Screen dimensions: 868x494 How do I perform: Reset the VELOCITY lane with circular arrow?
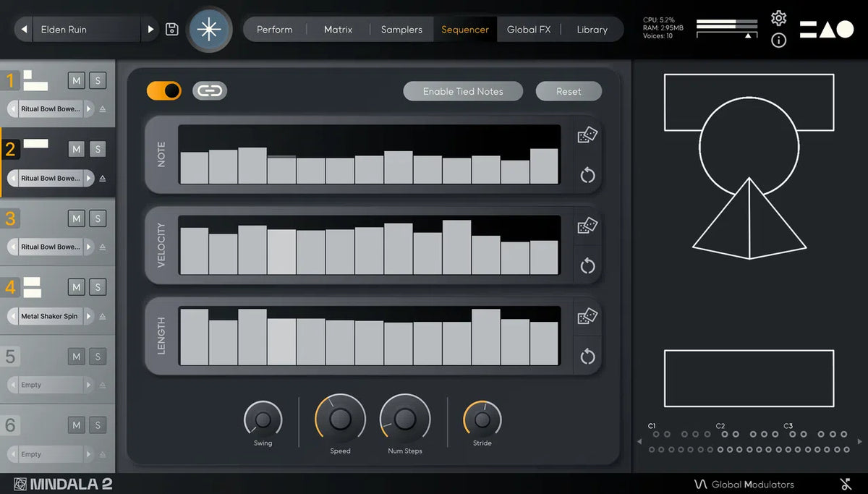(x=587, y=265)
